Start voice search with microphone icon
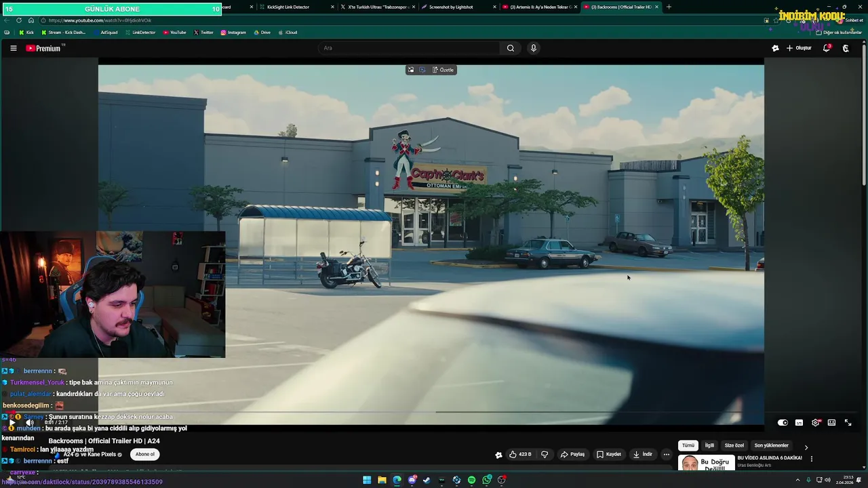Viewport: 868px width, 488px height. click(x=534, y=48)
